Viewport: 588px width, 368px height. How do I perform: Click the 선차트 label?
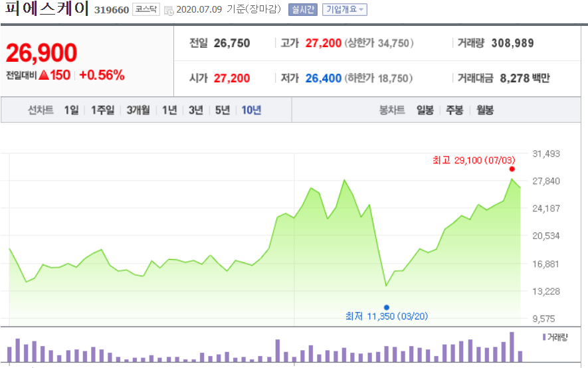click(x=41, y=110)
